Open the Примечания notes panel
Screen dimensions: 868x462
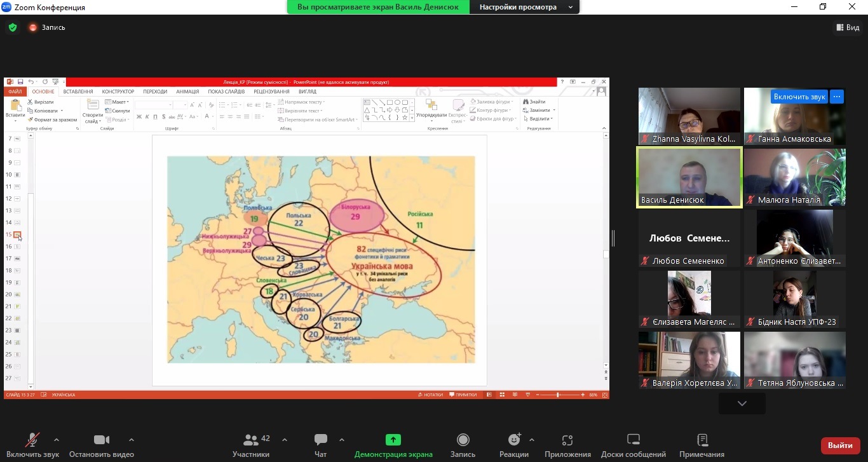click(702, 440)
